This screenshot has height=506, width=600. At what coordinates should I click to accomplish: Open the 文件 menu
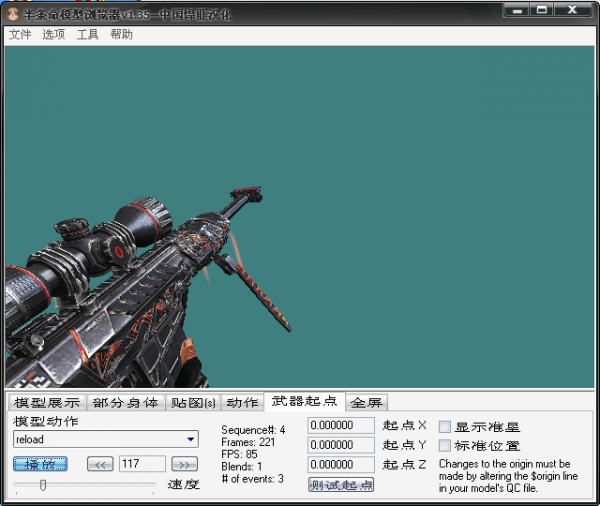(20, 34)
